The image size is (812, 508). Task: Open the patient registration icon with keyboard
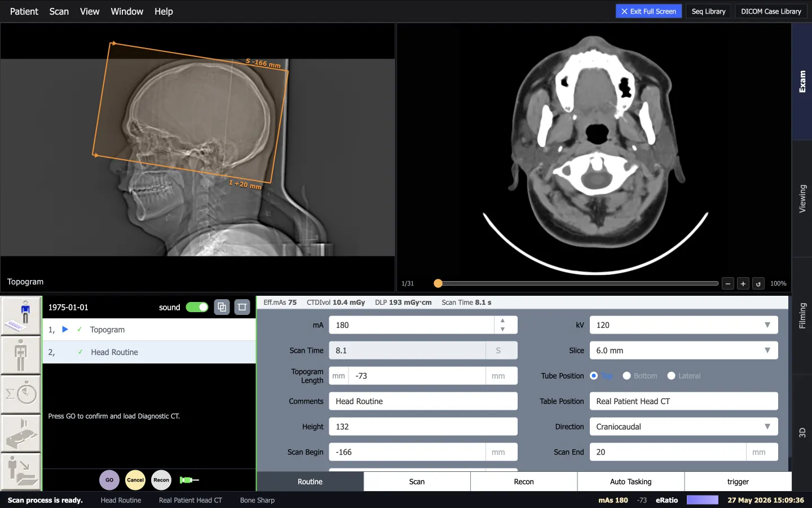(x=21, y=316)
